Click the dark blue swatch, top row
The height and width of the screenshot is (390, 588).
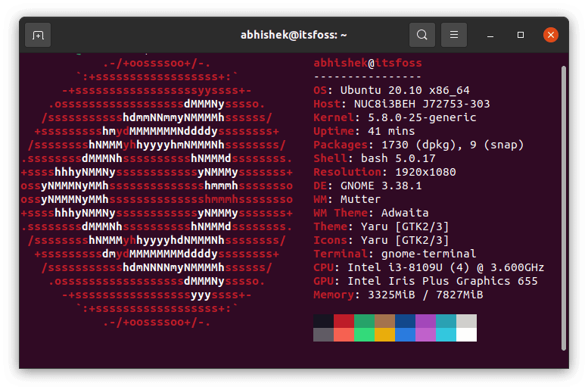(405, 321)
